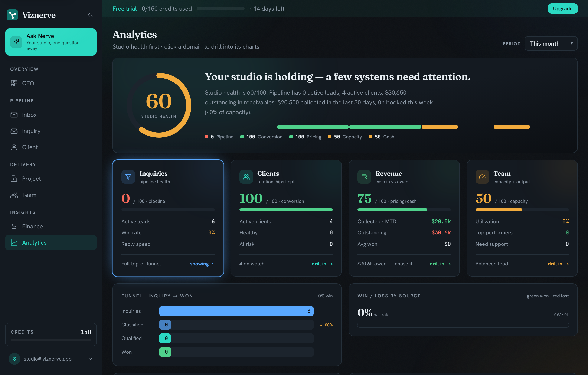Image resolution: width=588 pixels, height=375 pixels.
Task: Expand the studio@vizneurve.app account chevron
Action: point(90,359)
